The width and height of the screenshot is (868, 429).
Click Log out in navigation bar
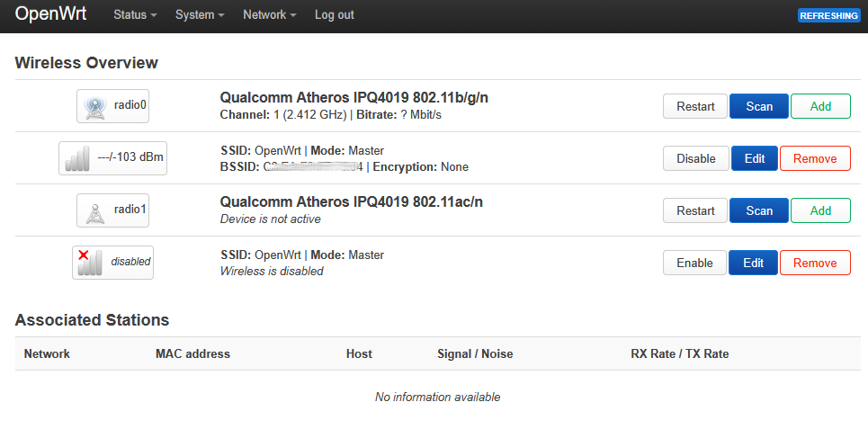coord(334,15)
